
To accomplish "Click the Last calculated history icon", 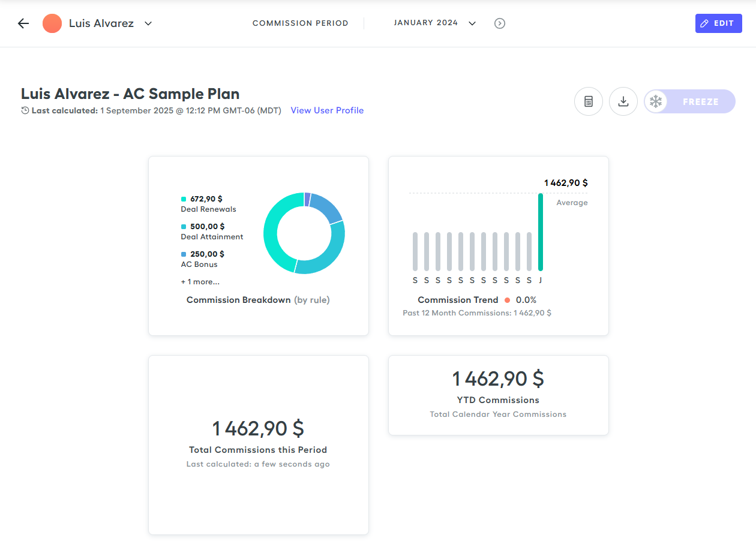I will point(25,110).
